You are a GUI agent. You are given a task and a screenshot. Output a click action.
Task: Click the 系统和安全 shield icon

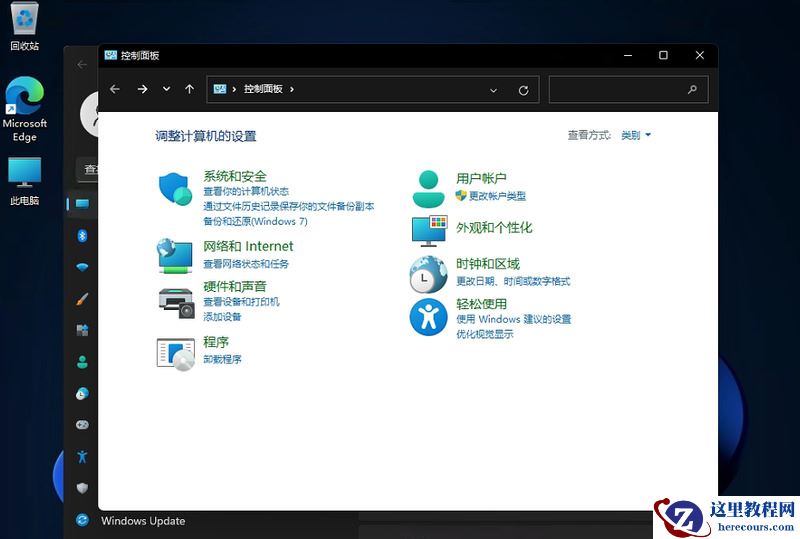click(x=175, y=189)
